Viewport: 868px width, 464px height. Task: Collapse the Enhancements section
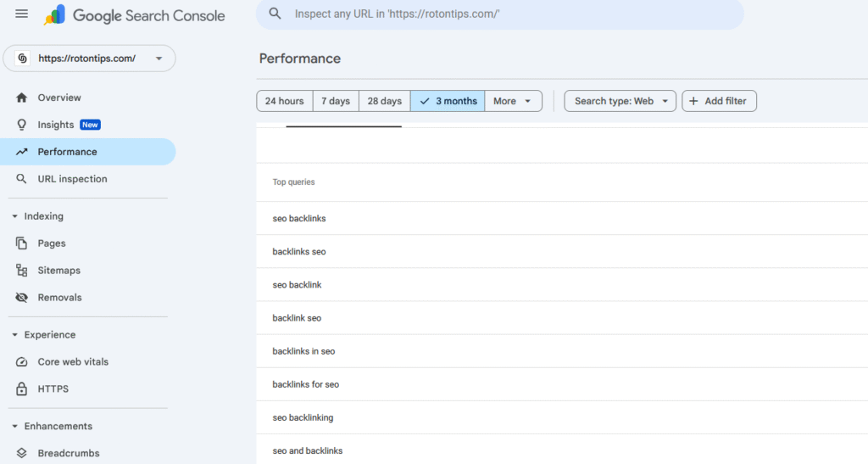pyautogui.click(x=15, y=426)
